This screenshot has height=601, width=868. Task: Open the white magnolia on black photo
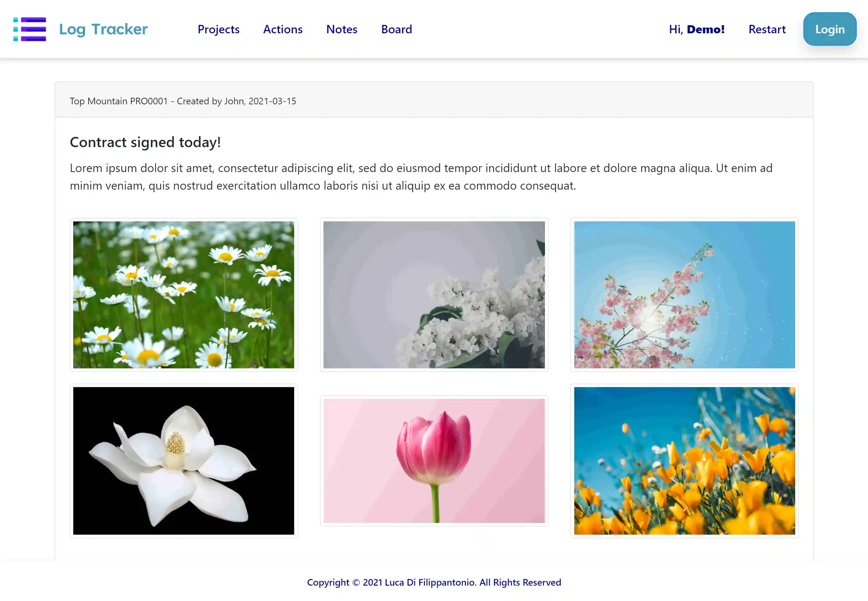(x=183, y=460)
